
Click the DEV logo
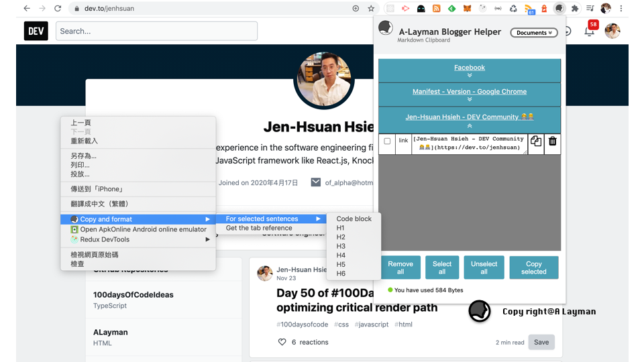point(36,31)
